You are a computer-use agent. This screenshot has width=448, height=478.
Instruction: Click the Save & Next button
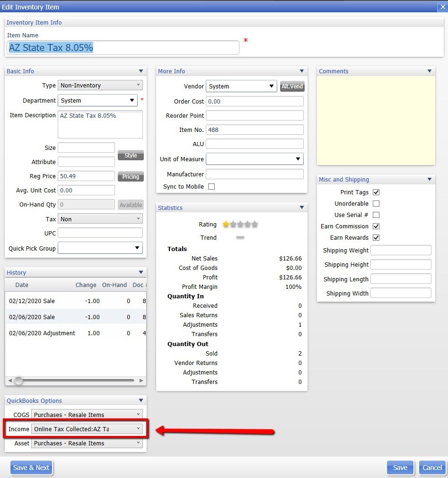click(31, 468)
